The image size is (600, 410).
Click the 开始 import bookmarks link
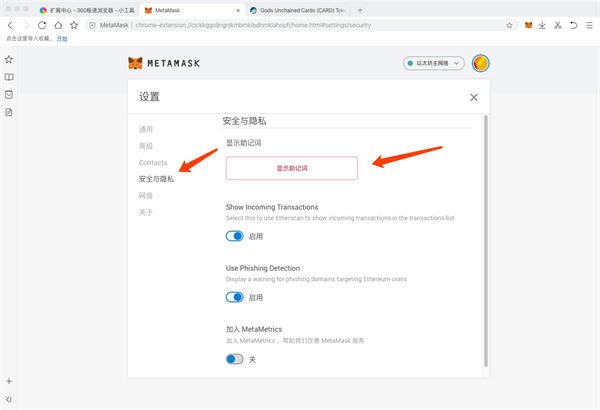[62, 39]
